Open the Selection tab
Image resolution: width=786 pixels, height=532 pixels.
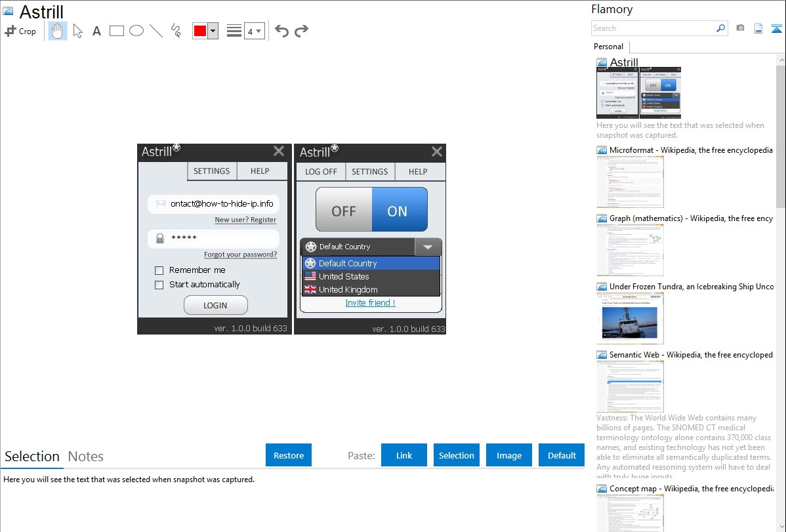[x=32, y=457]
